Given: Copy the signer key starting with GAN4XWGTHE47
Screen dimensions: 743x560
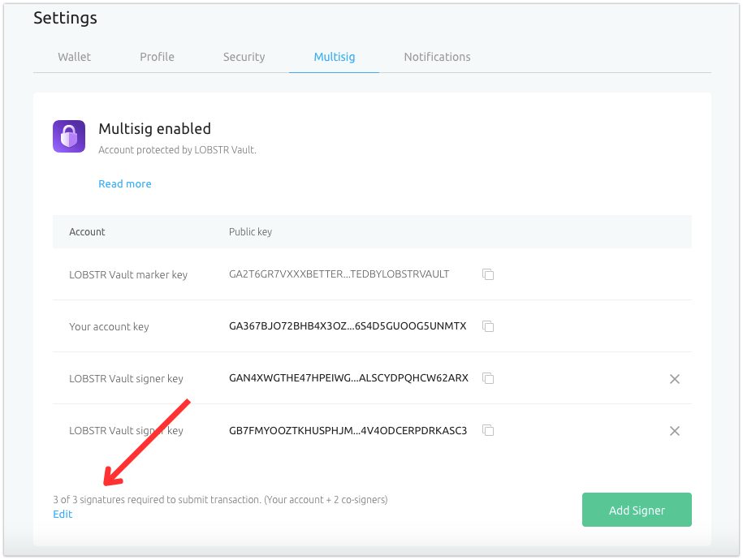Looking at the screenshot, I should (488, 378).
